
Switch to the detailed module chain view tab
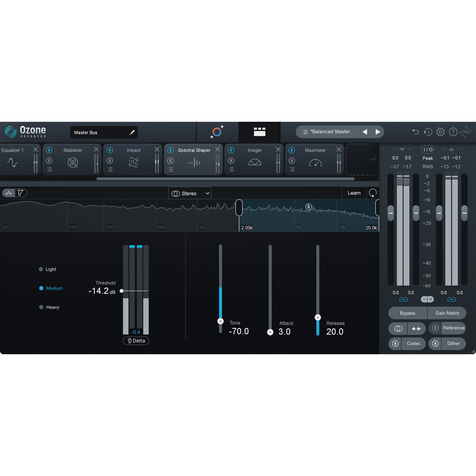[260, 132]
